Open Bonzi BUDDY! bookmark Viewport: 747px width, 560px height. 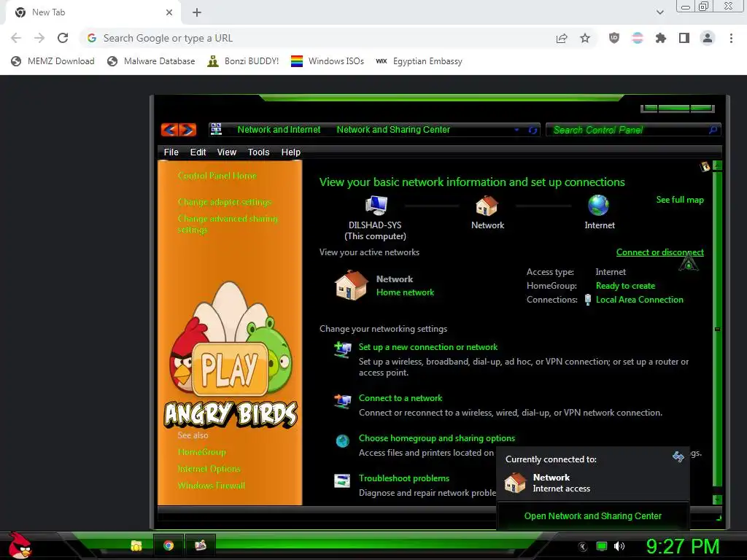coord(243,61)
